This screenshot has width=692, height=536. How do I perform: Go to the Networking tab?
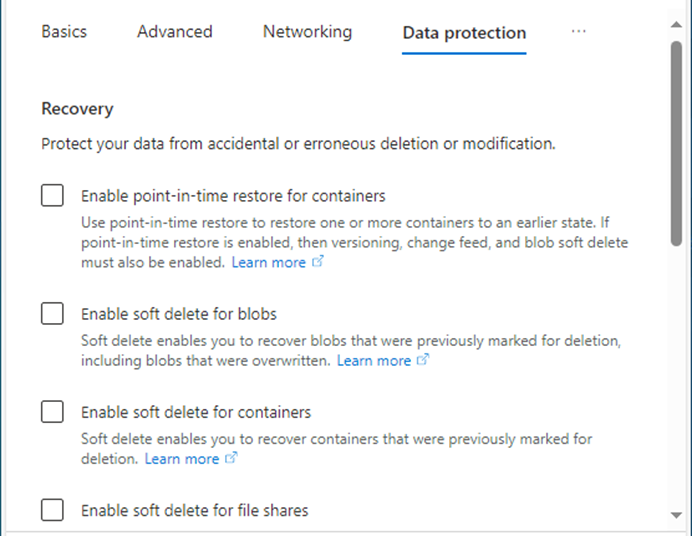click(308, 32)
